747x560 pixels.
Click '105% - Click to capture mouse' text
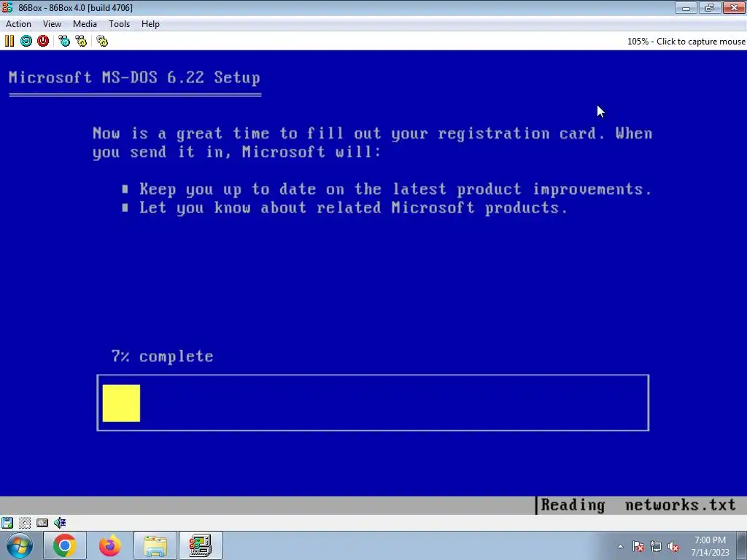tap(686, 42)
